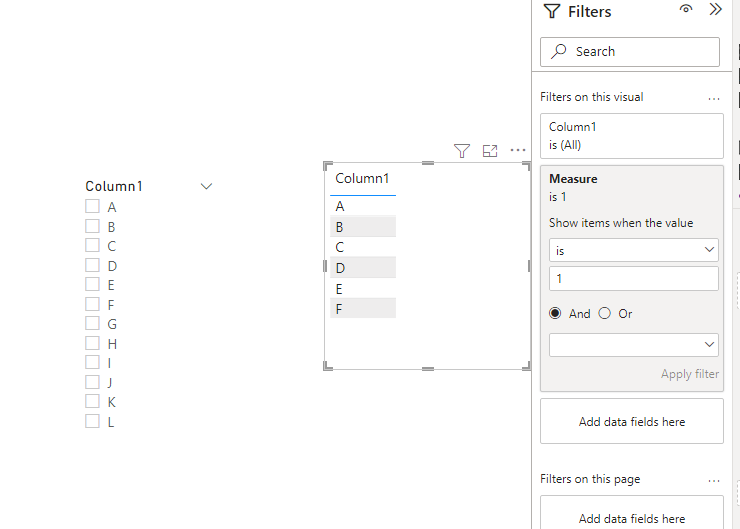The image size is (740, 529).
Task: Check the J checkbox in the slicer
Action: click(92, 382)
